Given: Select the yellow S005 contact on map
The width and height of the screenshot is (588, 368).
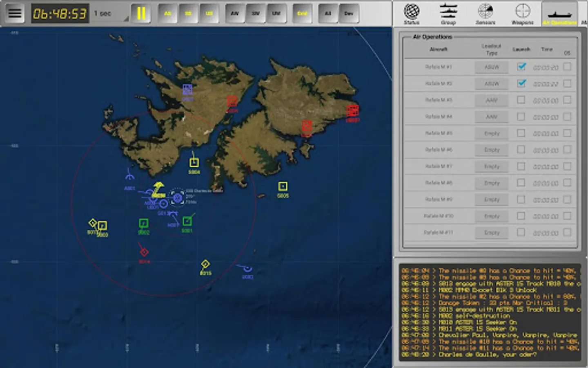Looking at the screenshot, I should coord(283,187).
